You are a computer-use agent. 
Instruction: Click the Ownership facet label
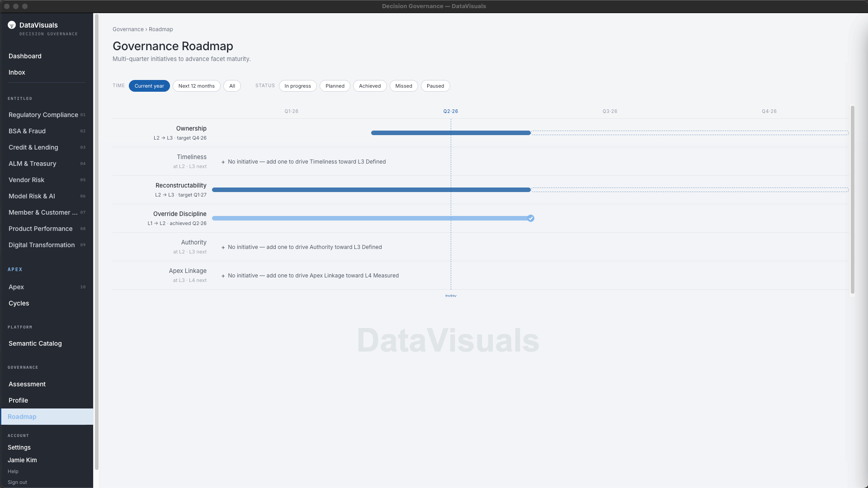click(191, 128)
